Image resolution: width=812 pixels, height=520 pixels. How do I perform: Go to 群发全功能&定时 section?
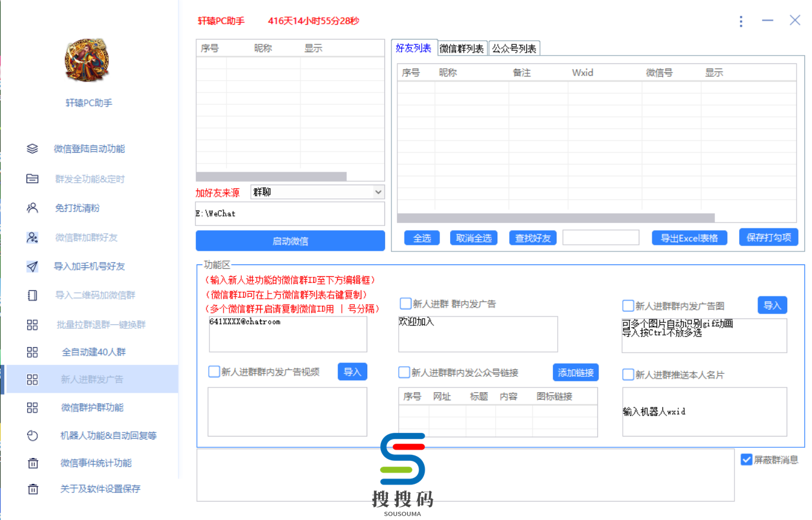(x=90, y=179)
